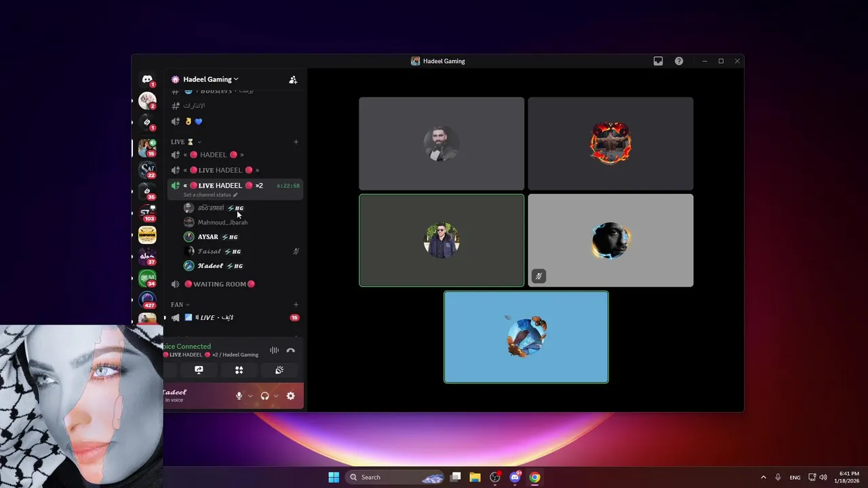
Task: Open the yellow Emperor server icon
Action: coord(147,235)
